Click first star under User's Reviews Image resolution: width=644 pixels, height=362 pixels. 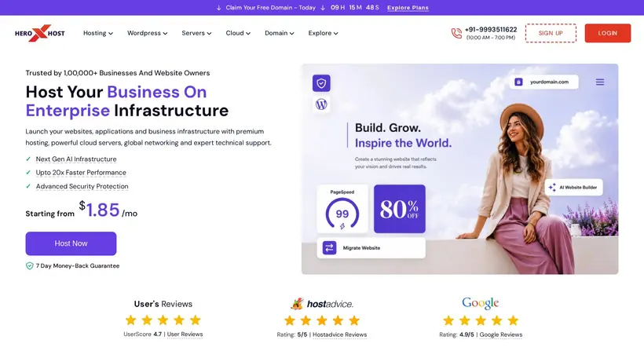coord(130,320)
